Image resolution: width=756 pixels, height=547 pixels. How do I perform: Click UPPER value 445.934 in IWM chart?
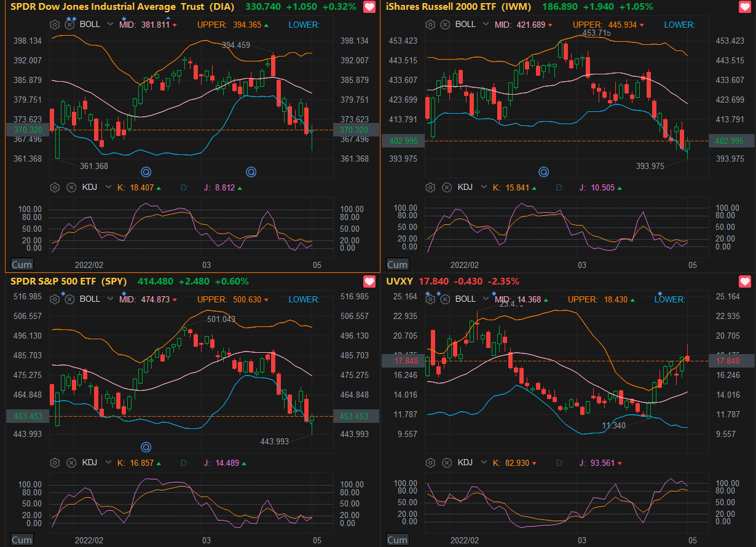[x=622, y=25]
